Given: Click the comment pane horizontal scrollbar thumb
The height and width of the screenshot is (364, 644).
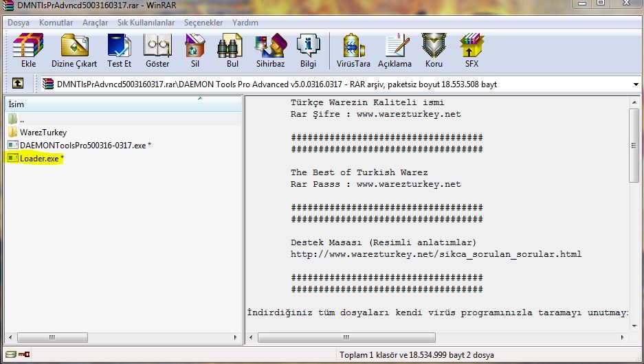Looking at the screenshot, I should [346, 337].
